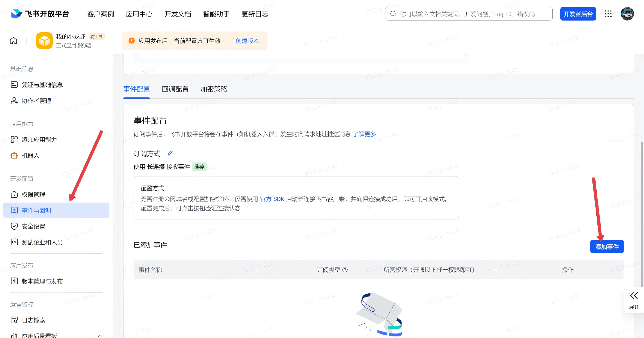Open the user avatar menu

[627, 14]
